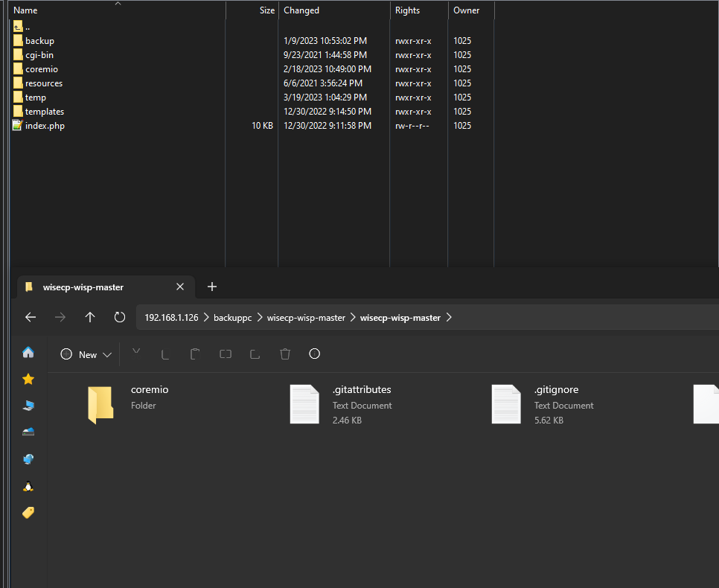Click date 3/19/2023 1:04:29 PM

coord(325,98)
